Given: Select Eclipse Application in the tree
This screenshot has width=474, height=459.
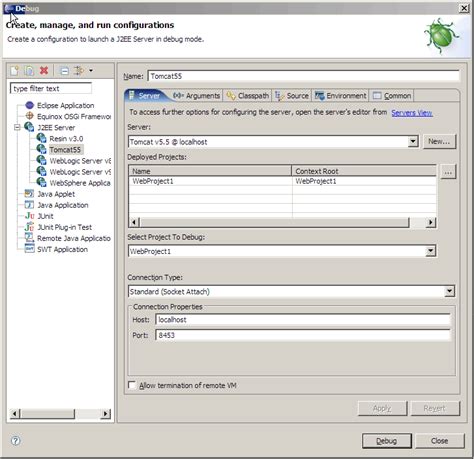Looking at the screenshot, I should click(x=66, y=105).
